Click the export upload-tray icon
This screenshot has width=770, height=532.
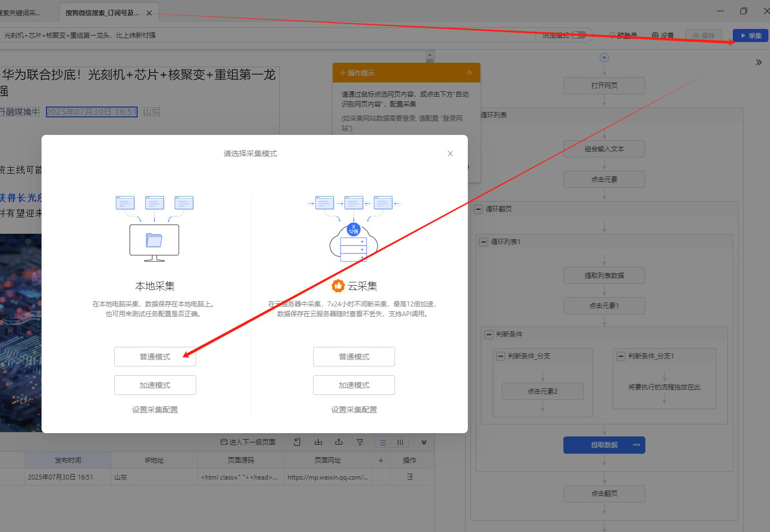click(x=339, y=442)
